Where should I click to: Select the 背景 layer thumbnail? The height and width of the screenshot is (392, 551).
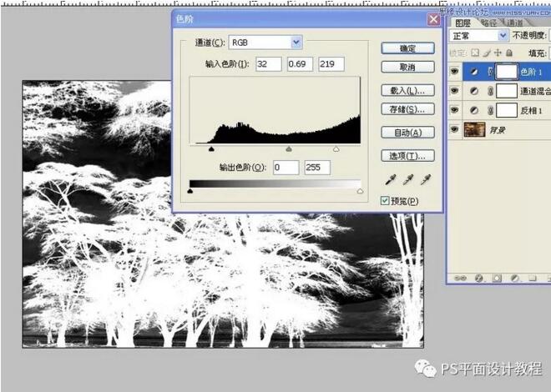click(474, 130)
